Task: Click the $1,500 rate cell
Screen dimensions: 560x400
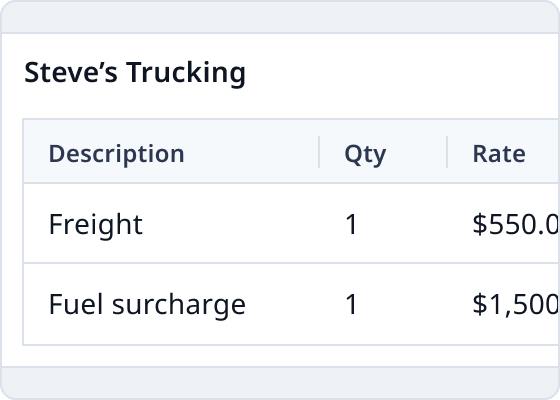Action: click(515, 305)
